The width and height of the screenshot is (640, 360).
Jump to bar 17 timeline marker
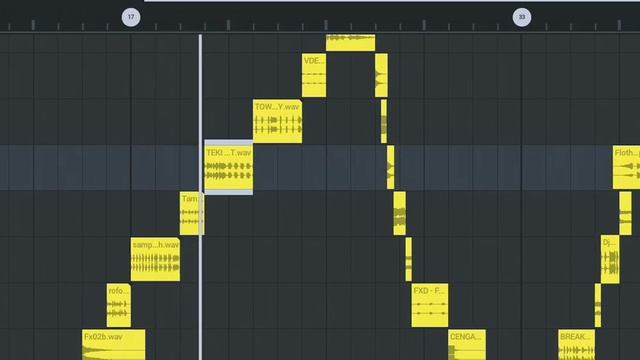click(131, 17)
